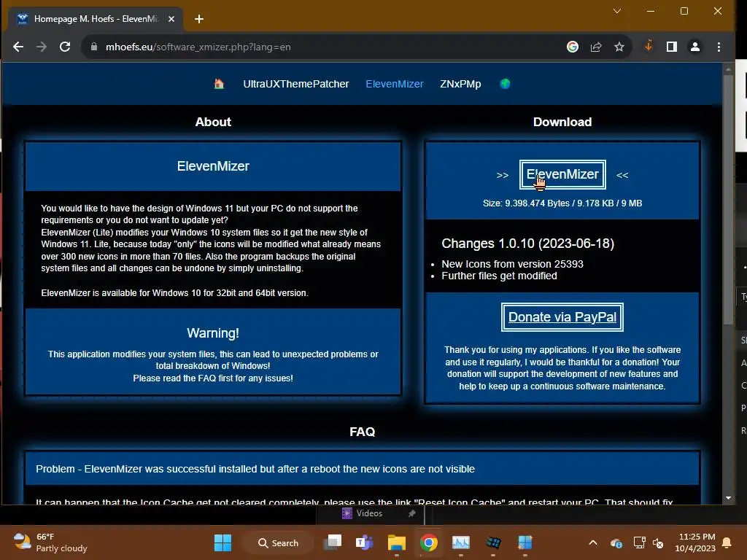
Task: Click the share page icon in address bar
Action: 596,47
